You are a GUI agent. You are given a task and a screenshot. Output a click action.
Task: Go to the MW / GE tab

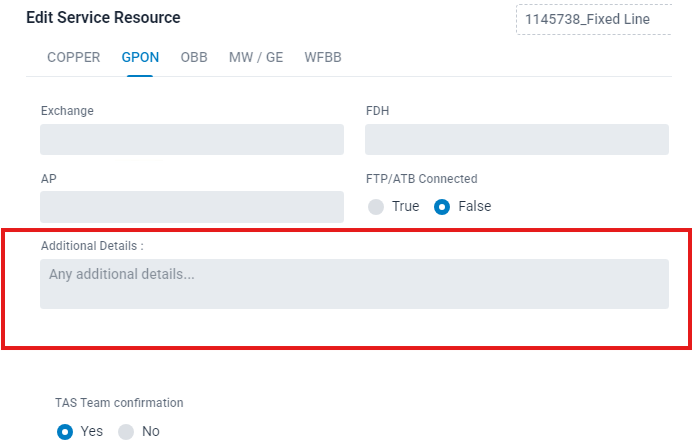pos(256,57)
